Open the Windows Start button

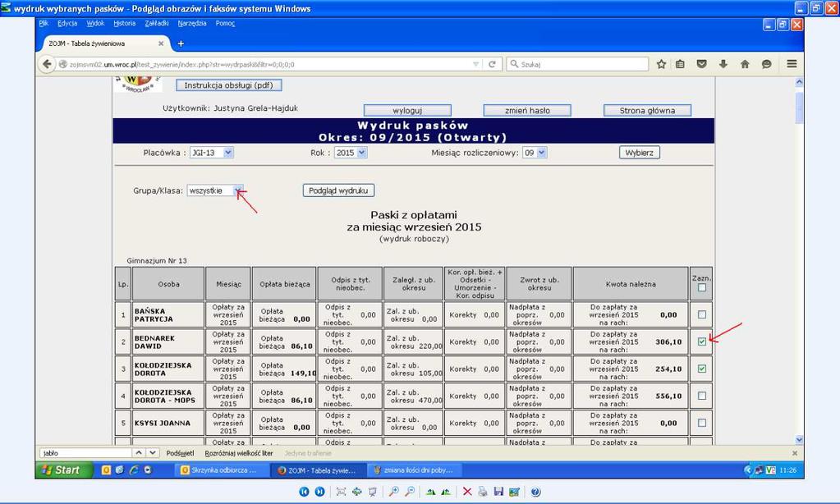[65, 470]
